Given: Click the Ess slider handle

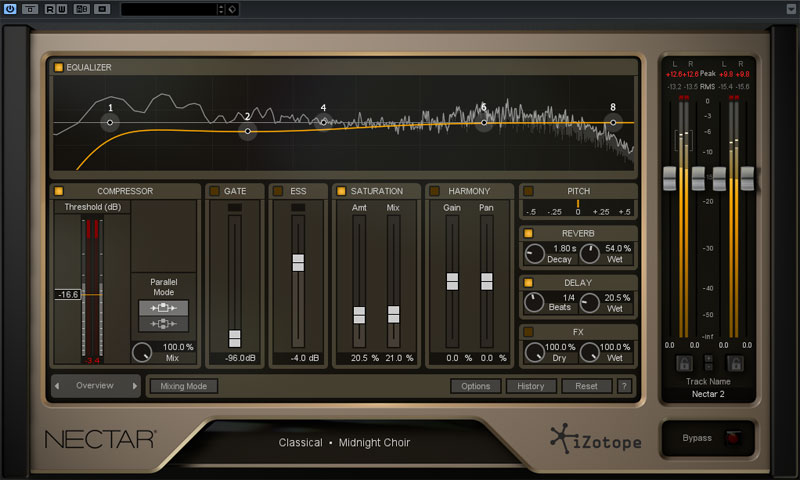Looking at the screenshot, I should pos(298,263).
